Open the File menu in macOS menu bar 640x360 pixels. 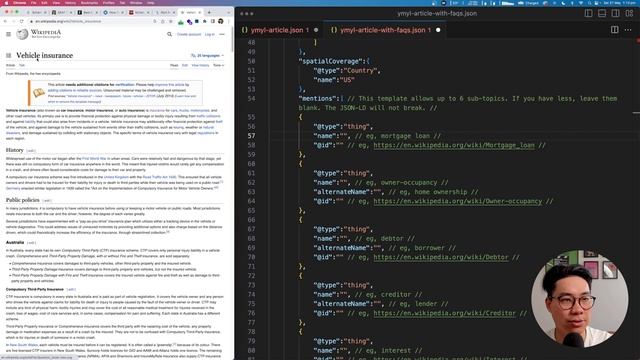[33, 3]
